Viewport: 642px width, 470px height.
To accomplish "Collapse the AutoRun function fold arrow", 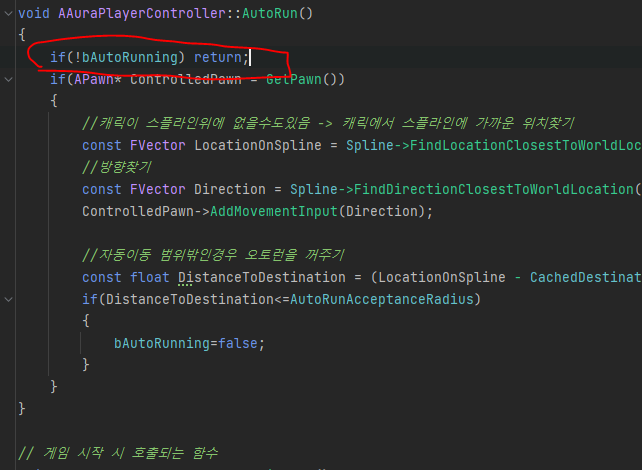I will (8, 14).
